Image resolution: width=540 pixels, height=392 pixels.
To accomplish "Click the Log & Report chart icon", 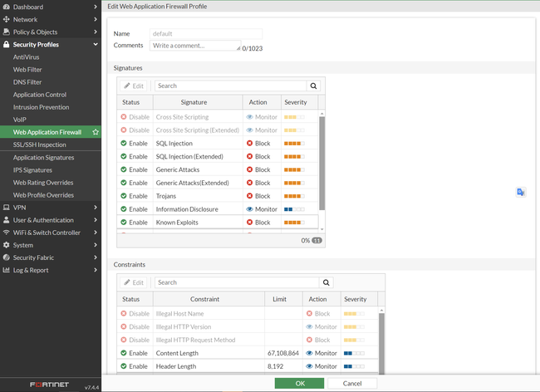I will tap(6, 270).
